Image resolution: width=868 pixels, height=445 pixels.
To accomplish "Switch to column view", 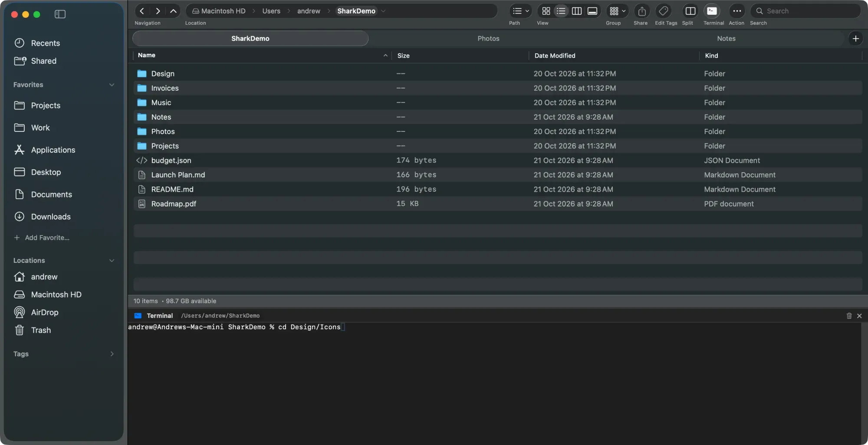I will [577, 11].
